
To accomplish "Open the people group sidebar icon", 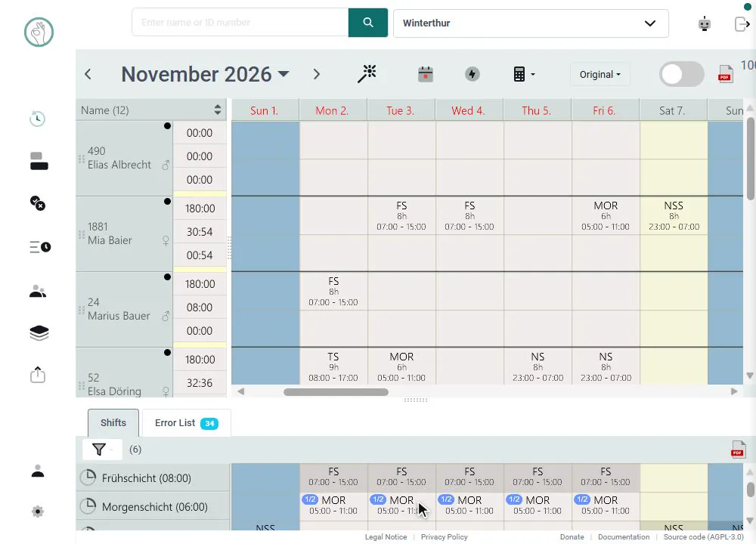I will tap(38, 291).
